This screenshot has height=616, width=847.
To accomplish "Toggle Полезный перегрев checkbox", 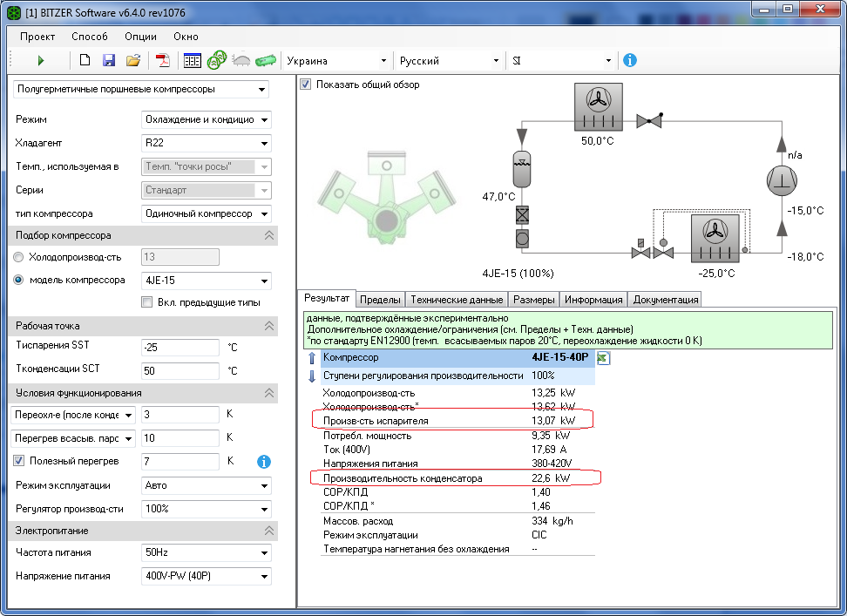I will point(19,461).
